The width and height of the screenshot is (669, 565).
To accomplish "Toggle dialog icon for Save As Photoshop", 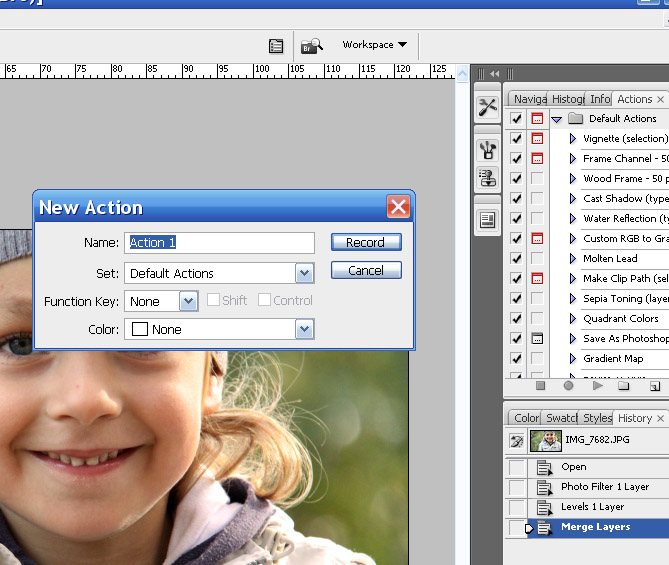I will click(537, 338).
